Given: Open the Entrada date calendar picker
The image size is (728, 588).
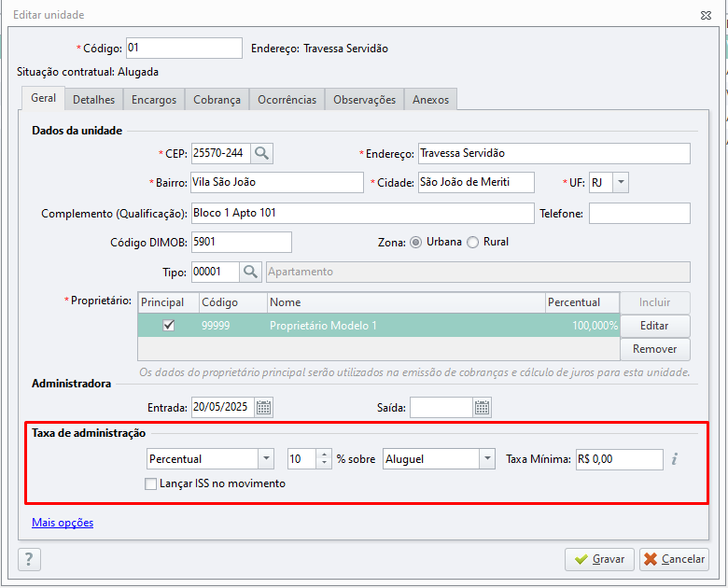Looking at the screenshot, I should [264, 408].
